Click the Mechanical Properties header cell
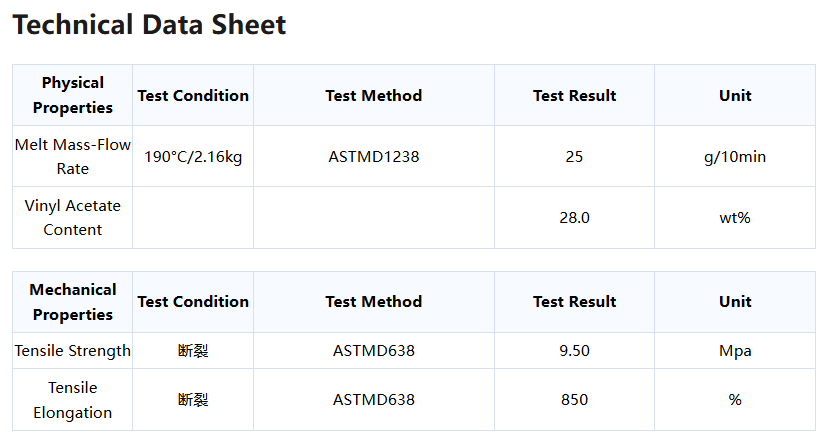The width and height of the screenshot is (828, 444). tap(72, 302)
